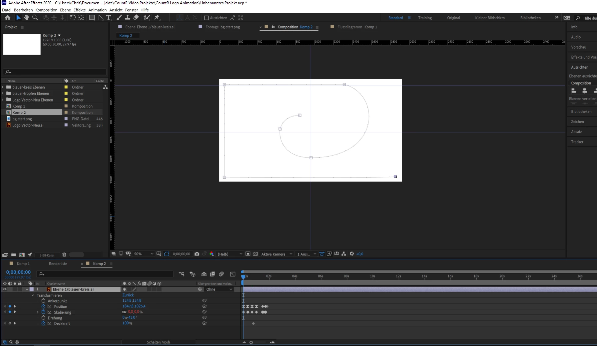Image resolution: width=597 pixels, height=364 pixels.
Task: Click the trash icon in Projekt panel
Action: tap(64, 255)
